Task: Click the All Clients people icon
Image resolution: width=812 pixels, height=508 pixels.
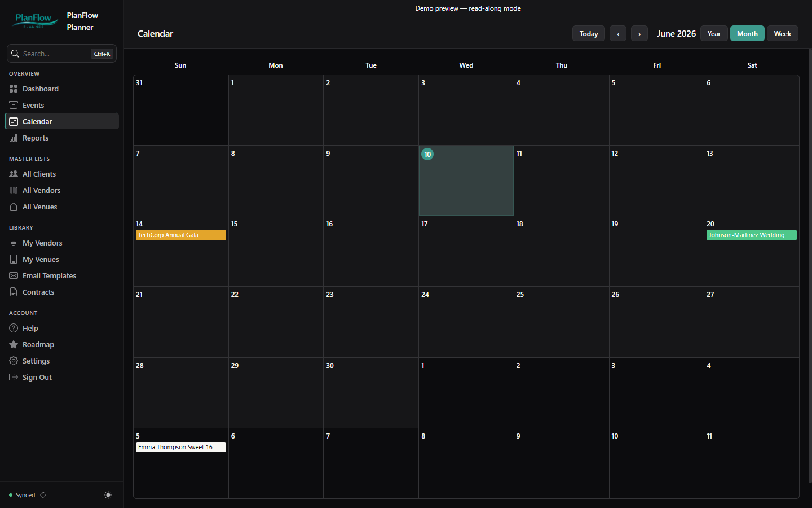Action: coord(14,174)
